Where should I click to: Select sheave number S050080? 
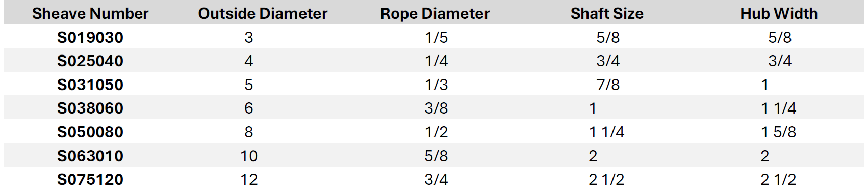(90, 132)
